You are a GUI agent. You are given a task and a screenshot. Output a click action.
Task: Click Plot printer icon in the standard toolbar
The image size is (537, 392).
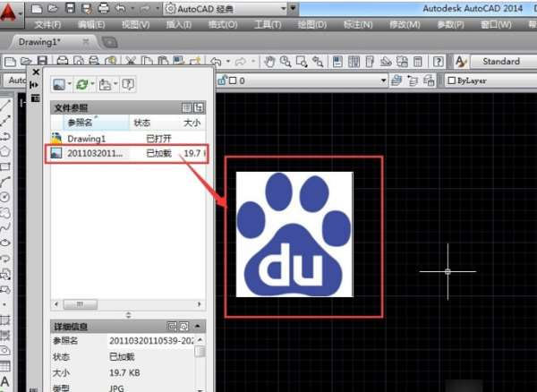pyautogui.click(x=63, y=61)
